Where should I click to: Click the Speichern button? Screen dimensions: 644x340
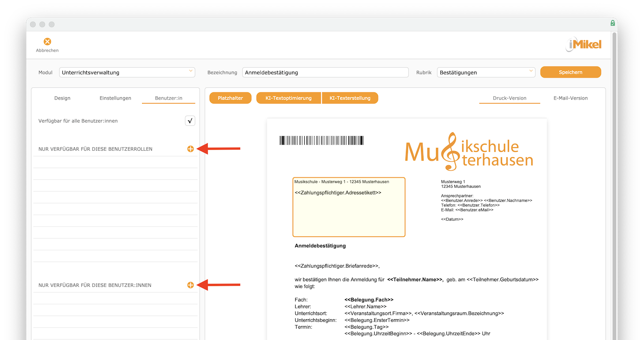(571, 72)
